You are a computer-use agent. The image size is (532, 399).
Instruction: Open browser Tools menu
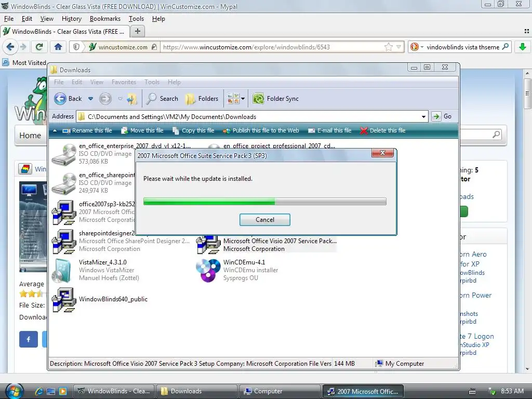[136, 19]
